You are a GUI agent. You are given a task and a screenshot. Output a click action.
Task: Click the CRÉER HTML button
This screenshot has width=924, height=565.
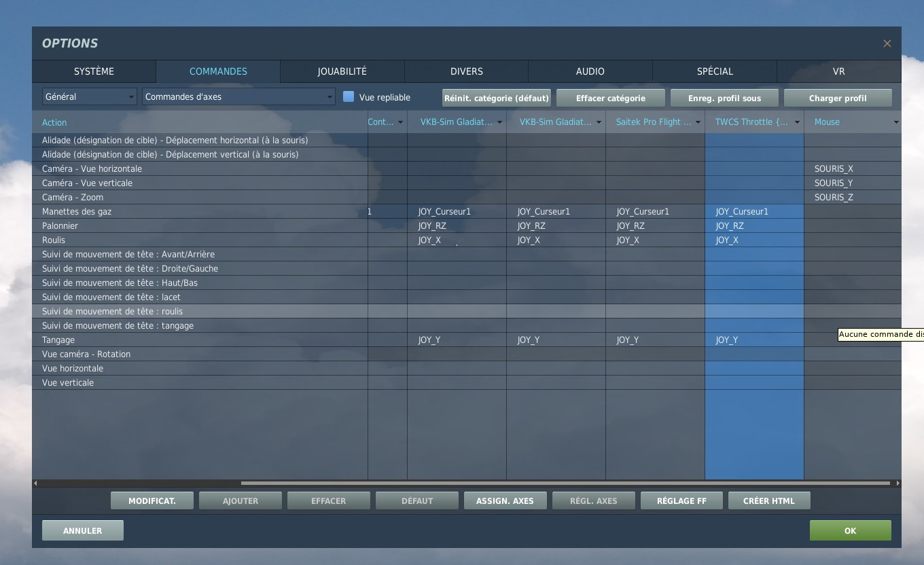click(769, 500)
